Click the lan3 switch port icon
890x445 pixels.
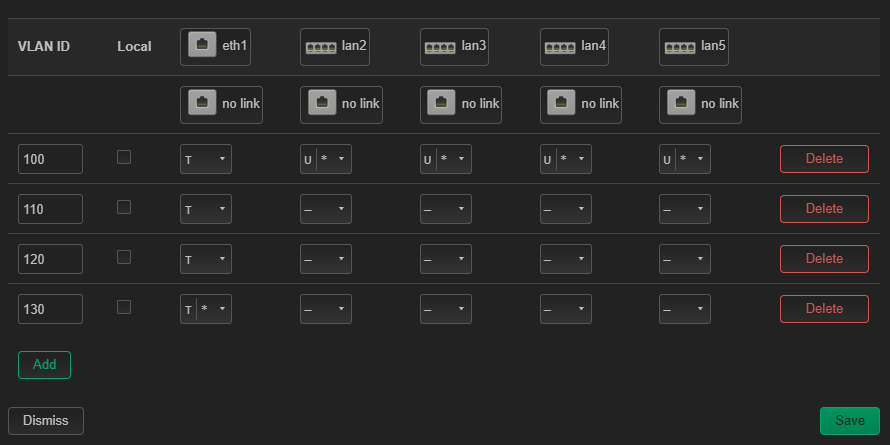[441, 48]
